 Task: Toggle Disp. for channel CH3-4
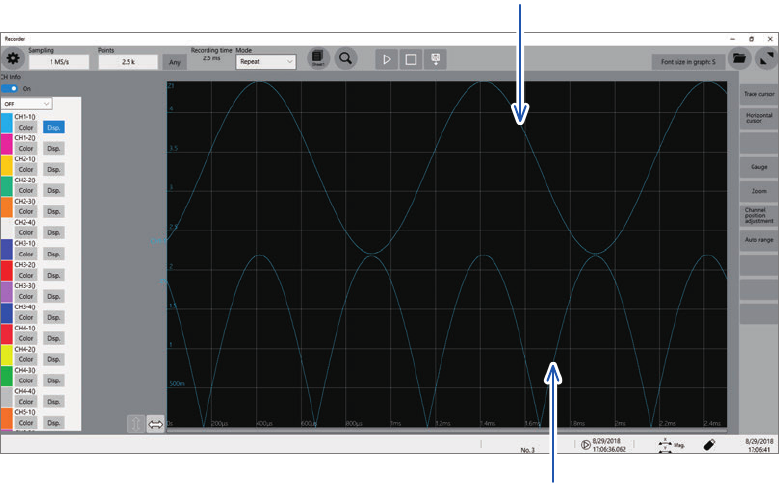coord(54,318)
